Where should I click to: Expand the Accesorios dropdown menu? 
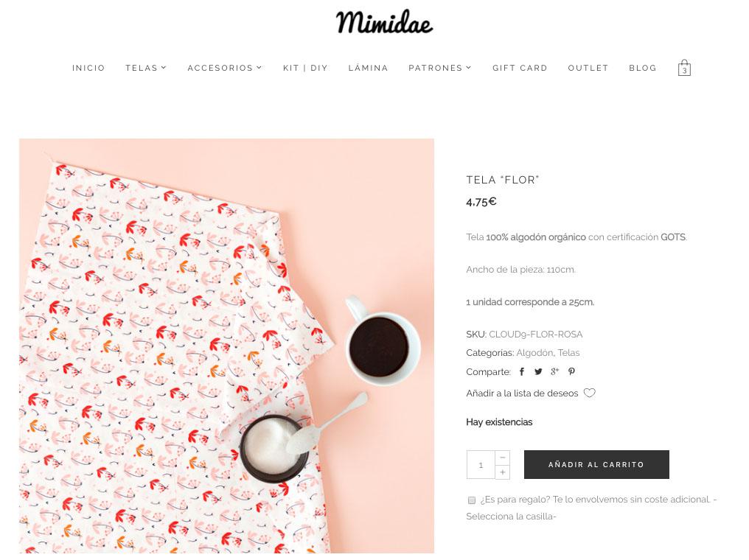click(x=225, y=68)
